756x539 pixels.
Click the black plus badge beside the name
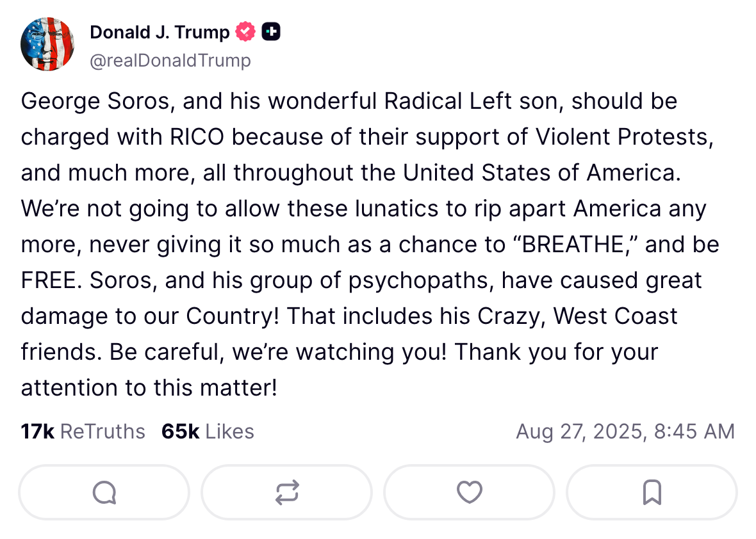click(x=271, y=31)
